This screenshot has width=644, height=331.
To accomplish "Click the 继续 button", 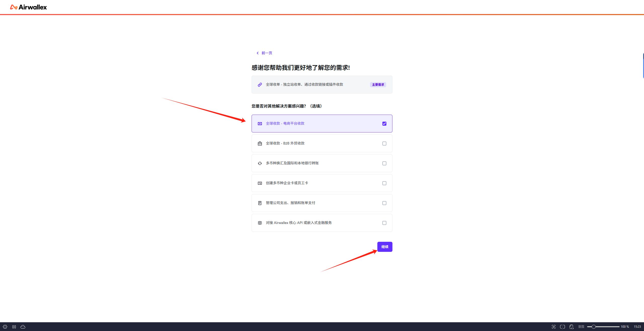I will (x=385, y=247).
